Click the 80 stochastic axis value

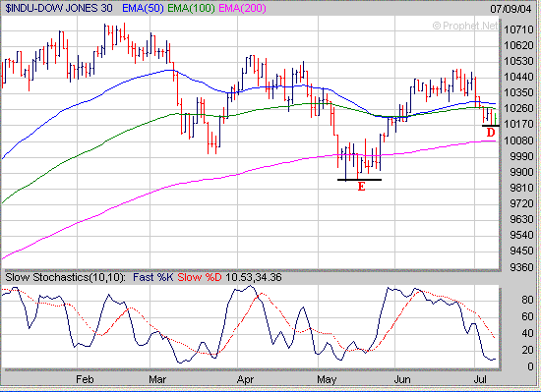pos(527,300)
